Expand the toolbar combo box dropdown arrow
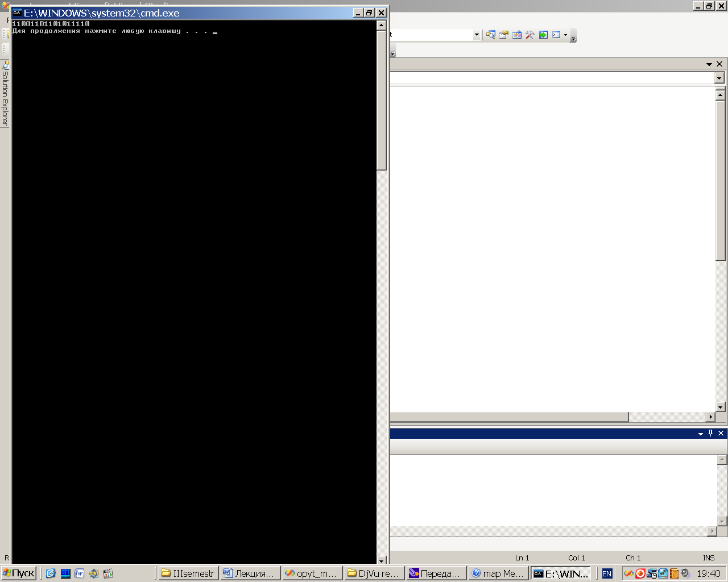The height and width of the screenshot is (582, 728). pos(477,35)
